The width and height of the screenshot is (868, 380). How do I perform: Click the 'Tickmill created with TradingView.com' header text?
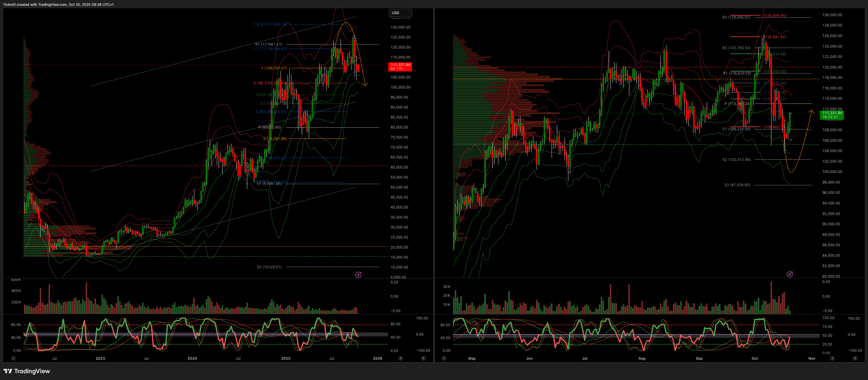point(58,4)
